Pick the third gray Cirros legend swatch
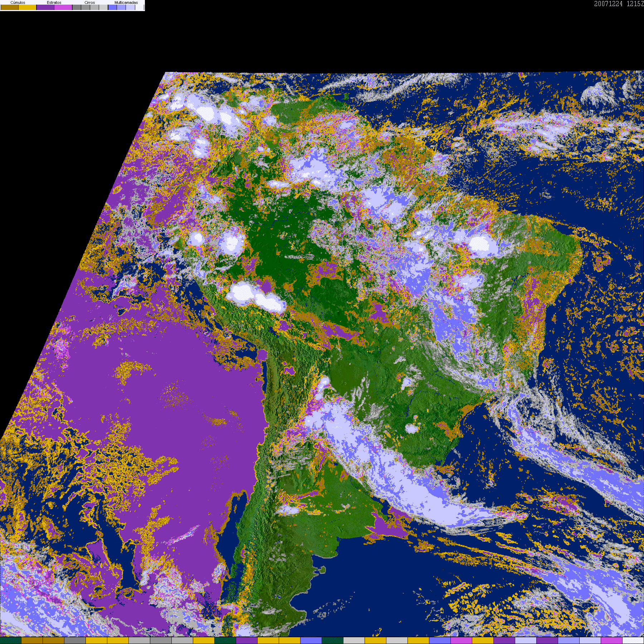The width and height of the screenshot is (644, 644). (94, 7)
